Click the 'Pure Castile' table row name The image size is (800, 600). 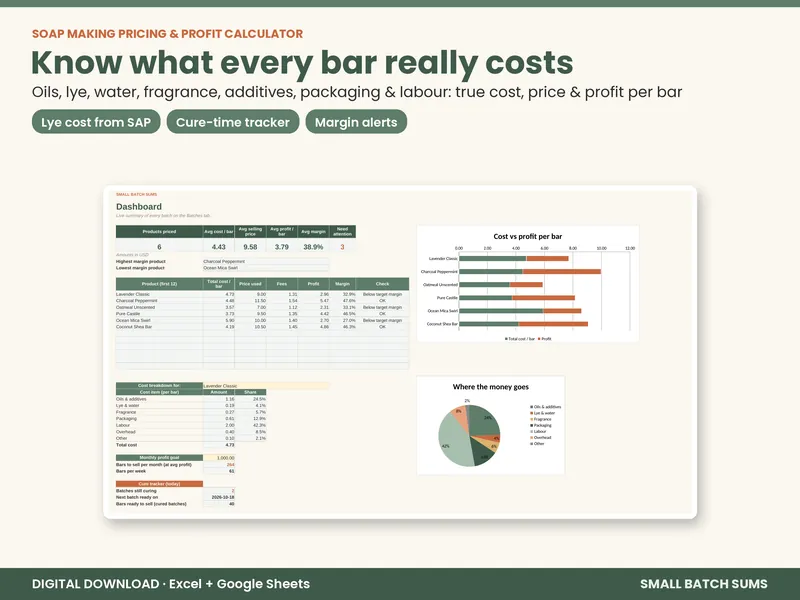pyautogui.click(x=128, y=314)
